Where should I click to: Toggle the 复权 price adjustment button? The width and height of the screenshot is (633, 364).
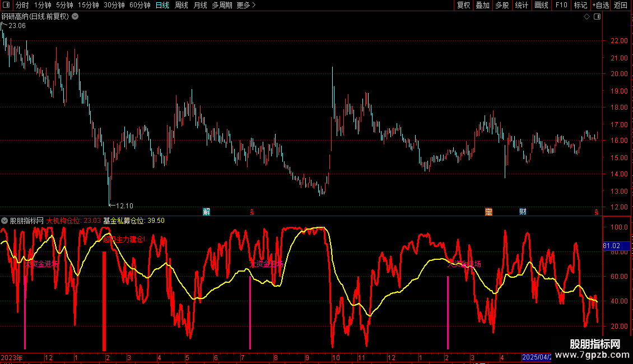click(463, 6)
